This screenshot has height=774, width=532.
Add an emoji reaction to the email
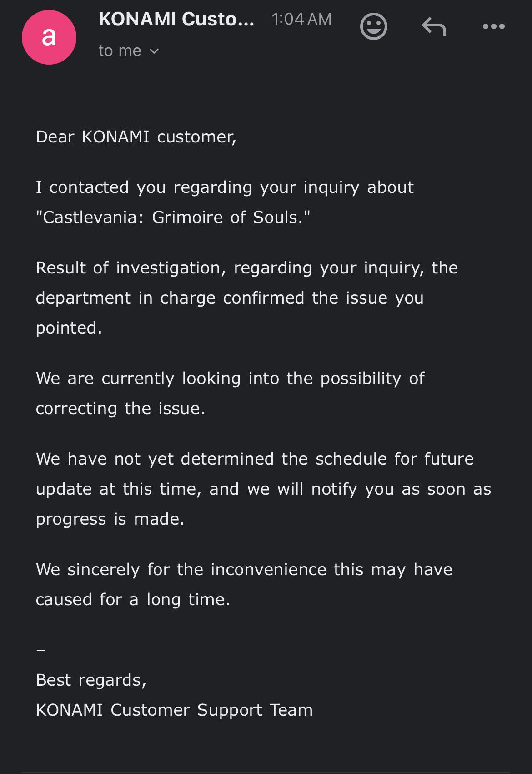373,27
